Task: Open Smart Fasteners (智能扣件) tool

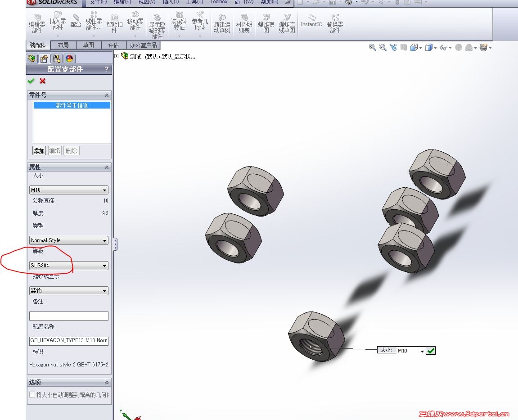Action: point(115,23)
